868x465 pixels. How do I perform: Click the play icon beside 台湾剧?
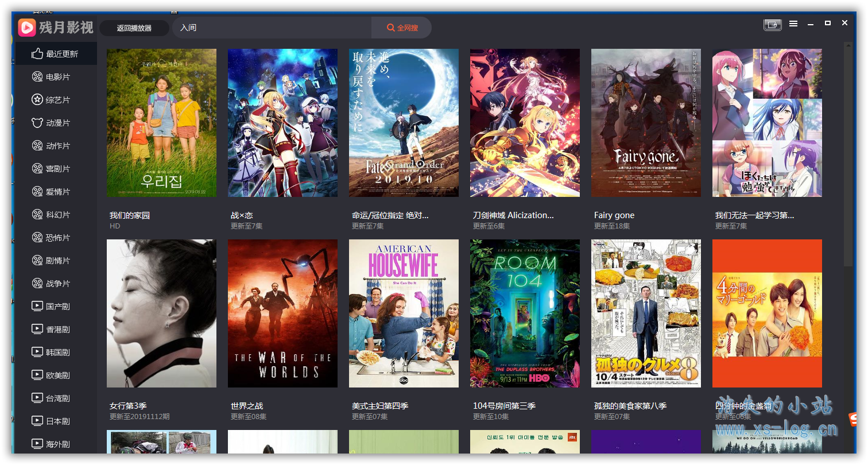coord(37,398)
